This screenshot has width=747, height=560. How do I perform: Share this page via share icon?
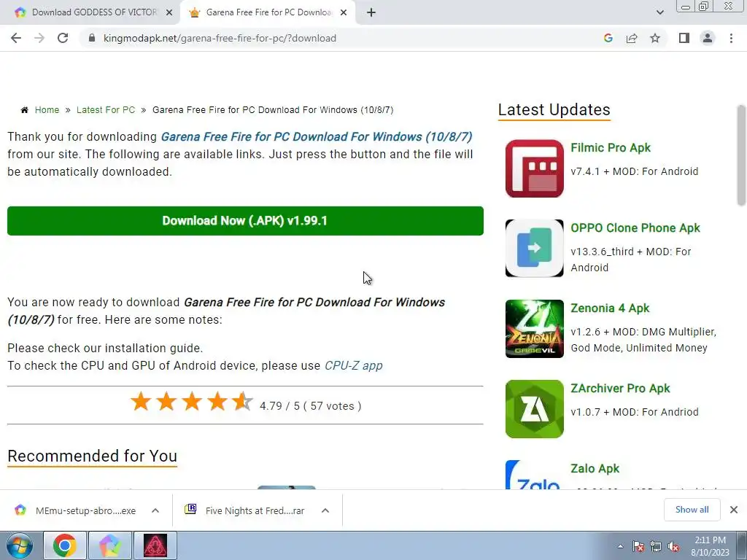(632, 38)
